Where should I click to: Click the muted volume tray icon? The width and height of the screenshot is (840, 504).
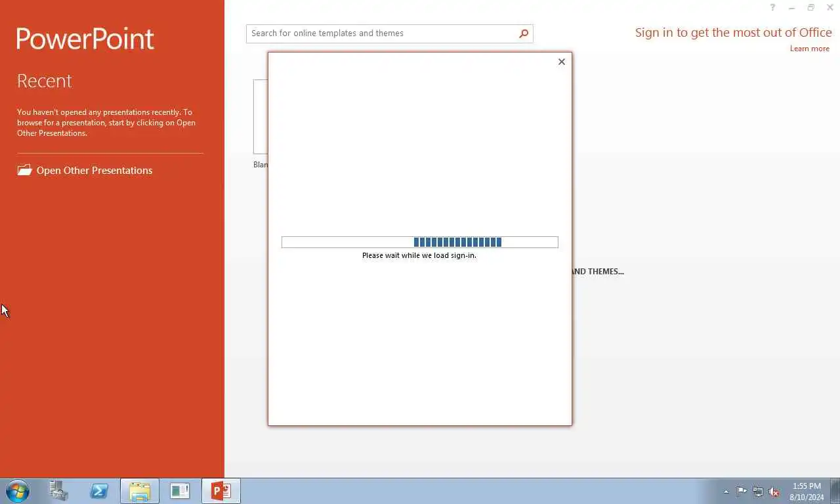[x=774, y=492]
